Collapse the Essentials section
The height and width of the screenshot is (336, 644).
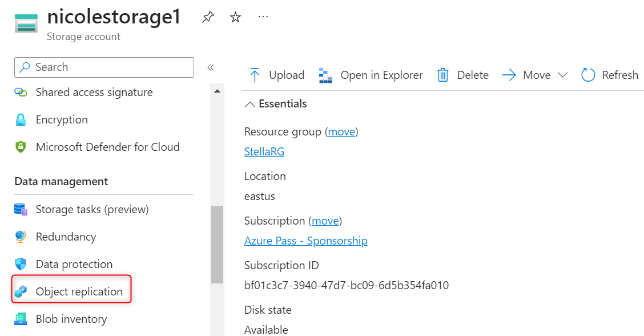250,104
